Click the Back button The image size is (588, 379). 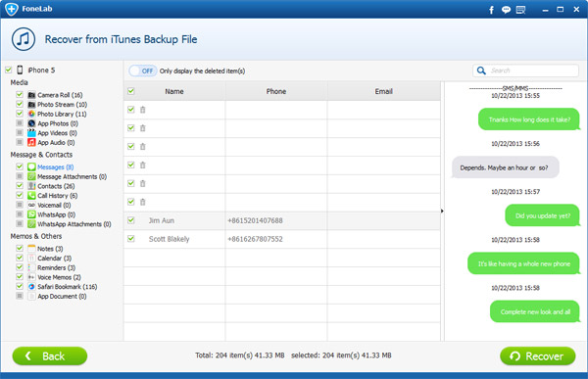coord(50,355)
